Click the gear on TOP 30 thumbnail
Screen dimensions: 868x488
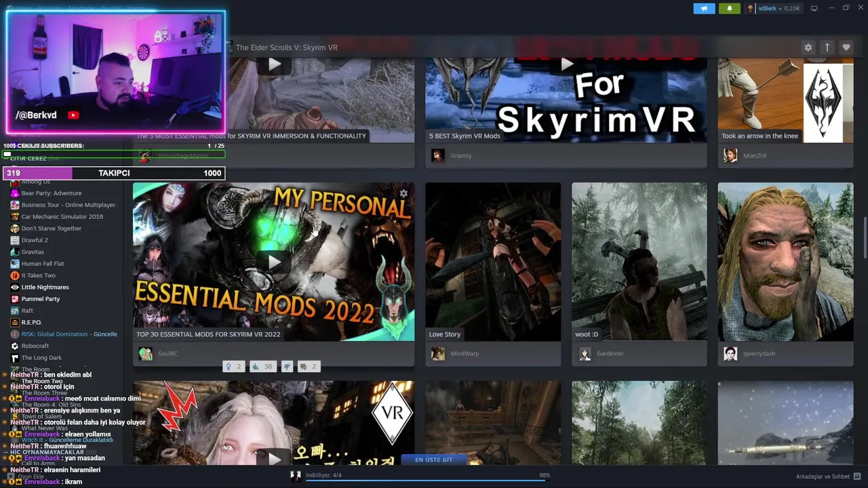point(403,193)
